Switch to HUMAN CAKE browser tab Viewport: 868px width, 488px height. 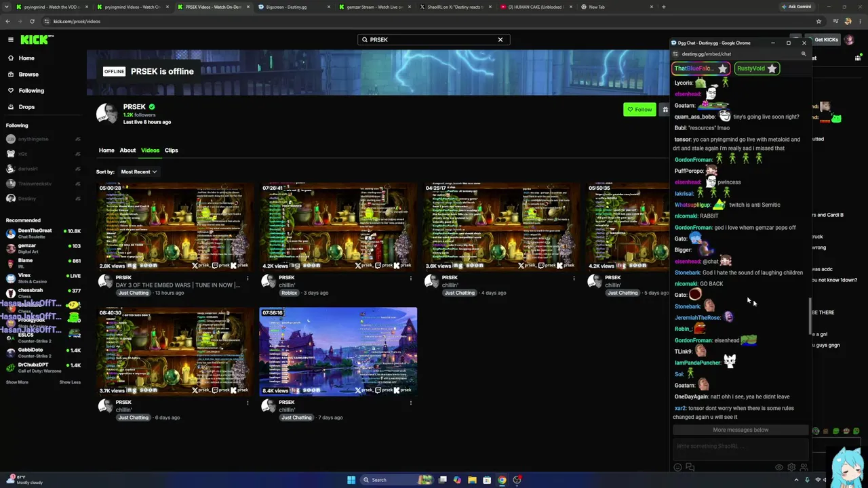coord(536,7)
